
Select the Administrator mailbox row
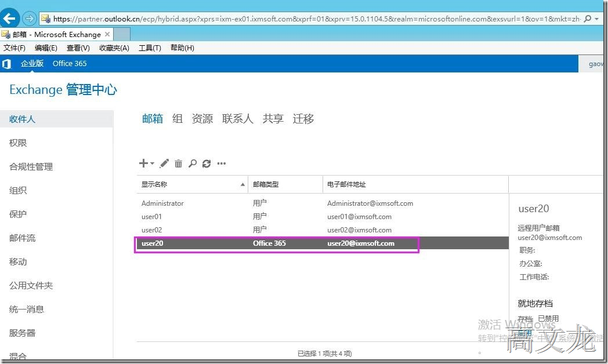point(323,203)
